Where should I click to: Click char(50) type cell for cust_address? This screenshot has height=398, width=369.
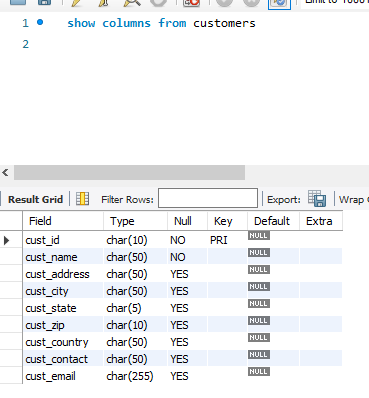click(135, 274)
